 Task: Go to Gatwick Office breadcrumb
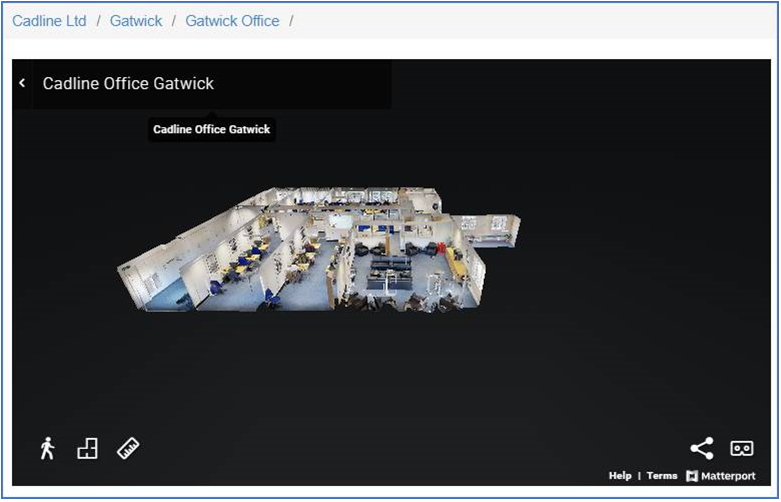tap(232, 21)
